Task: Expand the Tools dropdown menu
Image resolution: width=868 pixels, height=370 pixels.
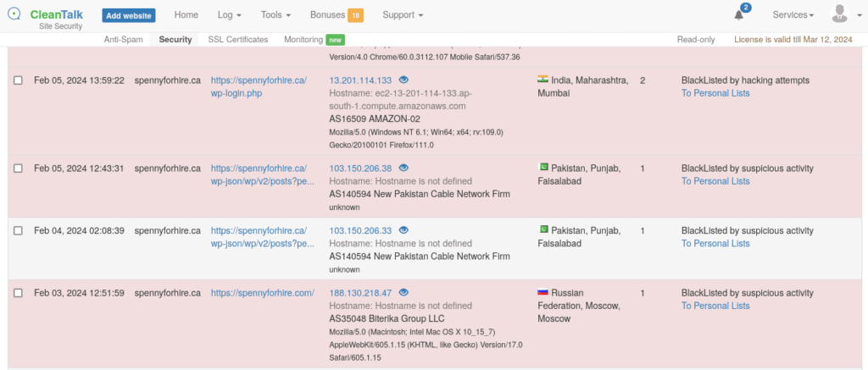Action: [x=275, y=15]
